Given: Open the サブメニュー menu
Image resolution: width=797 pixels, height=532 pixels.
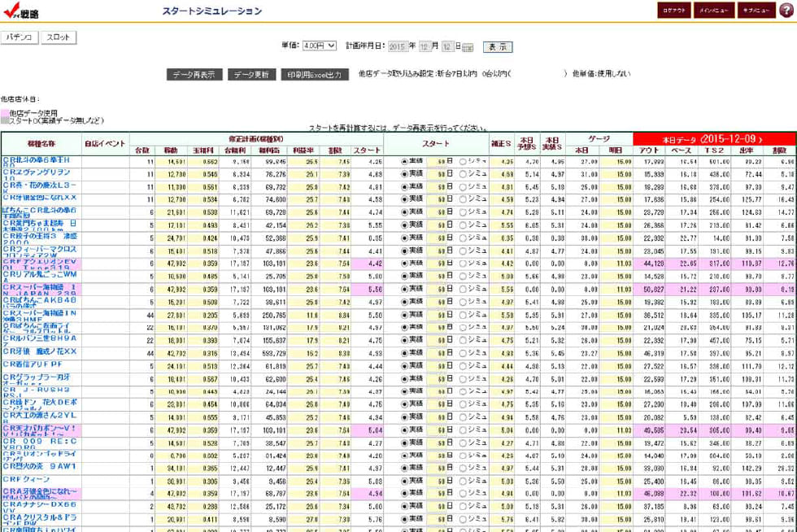Looking at the screenshot, I should [756, 11].
